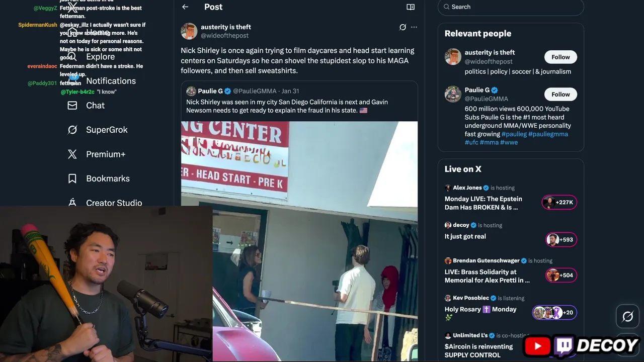Click the Notifications sidebar item
The width and height of the screenshot is (644, 362).
tap(111, 81)
